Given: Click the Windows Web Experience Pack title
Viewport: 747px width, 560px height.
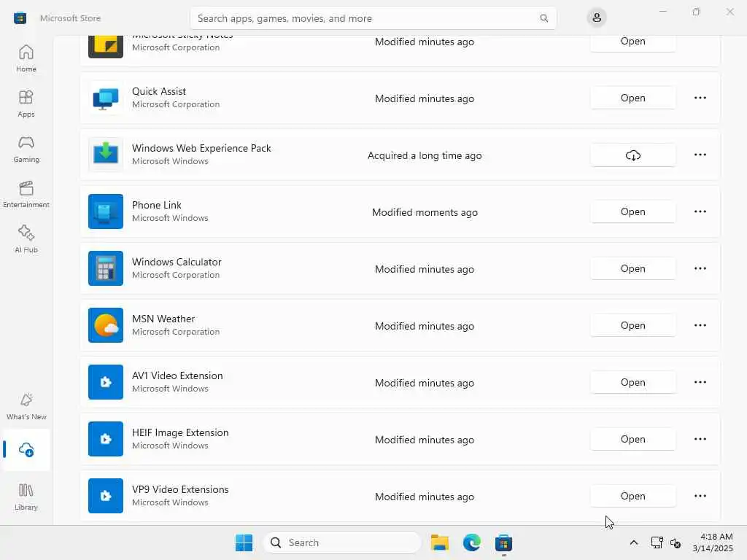Looking at the screenshot, I should (201, 148).
